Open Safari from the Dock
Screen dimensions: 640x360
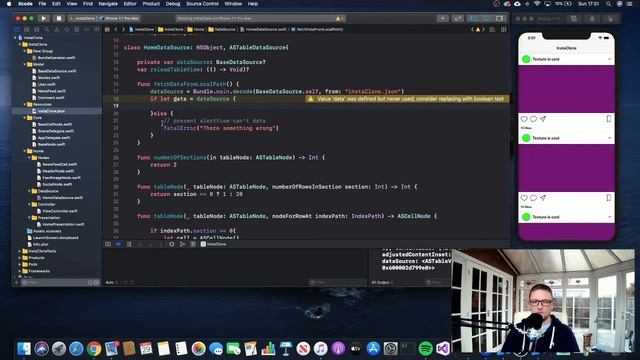tap(76, 349)
